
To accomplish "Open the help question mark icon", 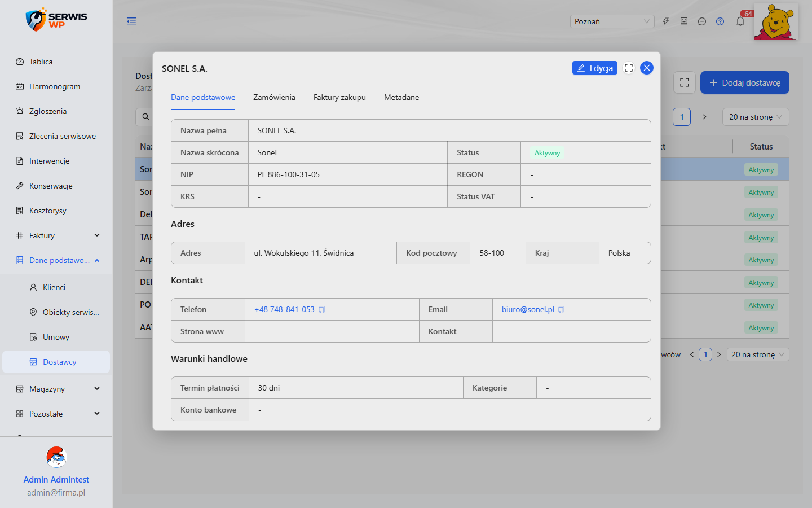I will pos(720,21).
